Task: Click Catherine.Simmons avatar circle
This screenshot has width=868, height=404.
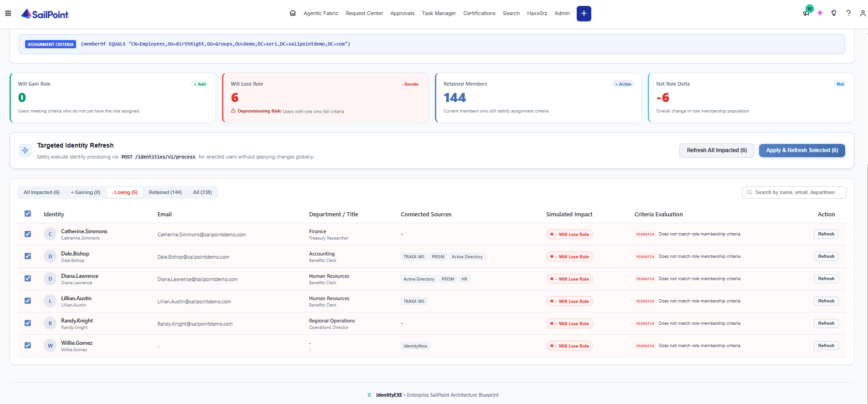Action: click(x=50, y=234)
